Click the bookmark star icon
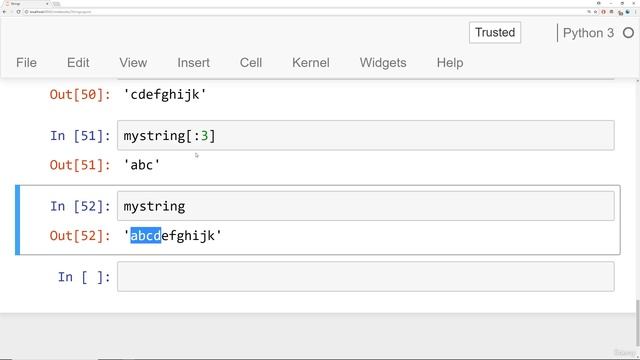This screenshot has height=360, width=640. [x=596, y=12]
